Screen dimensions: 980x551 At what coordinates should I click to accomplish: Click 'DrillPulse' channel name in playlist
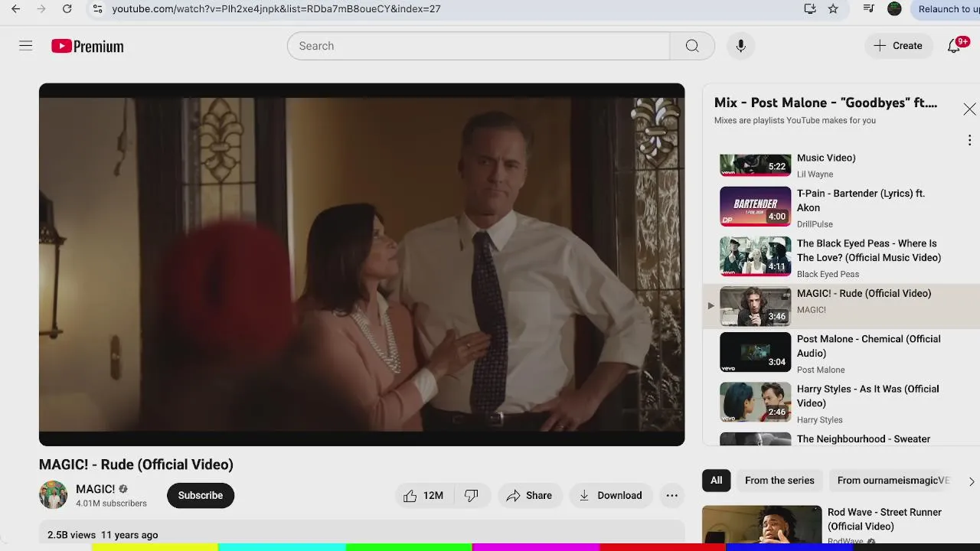[815, 224]
